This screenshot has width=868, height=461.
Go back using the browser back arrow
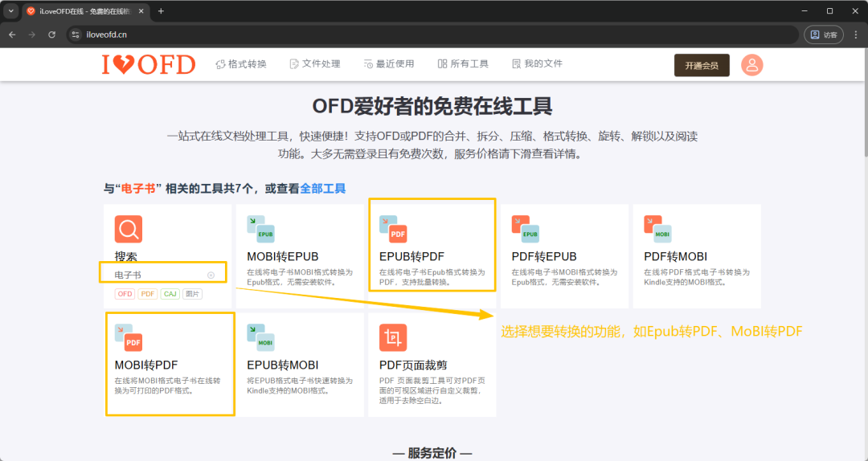(x=12, y=35)
